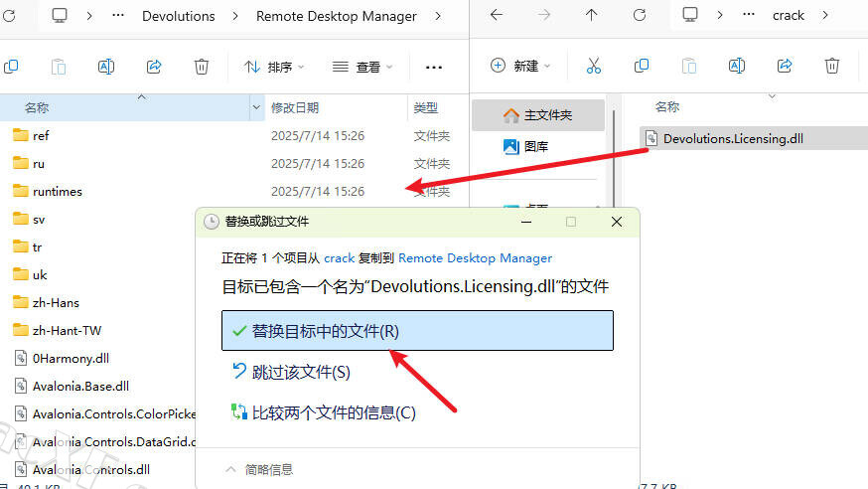This screenshot has width=868, height=489.
Task: Click Delete in the crack window toolbar
Action: (x=832, y=66)
